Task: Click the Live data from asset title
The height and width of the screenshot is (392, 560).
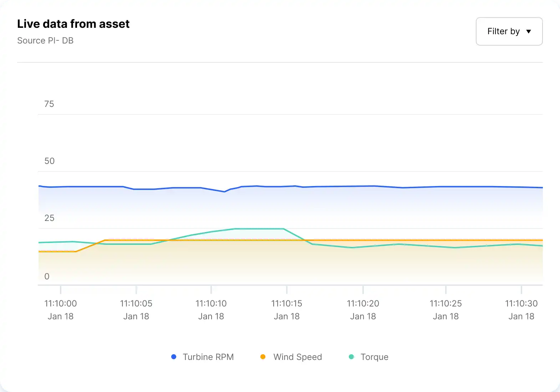Action: 73,24
